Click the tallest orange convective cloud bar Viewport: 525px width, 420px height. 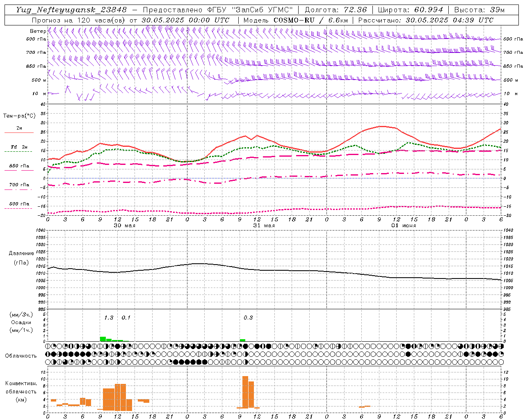[245, 392]
